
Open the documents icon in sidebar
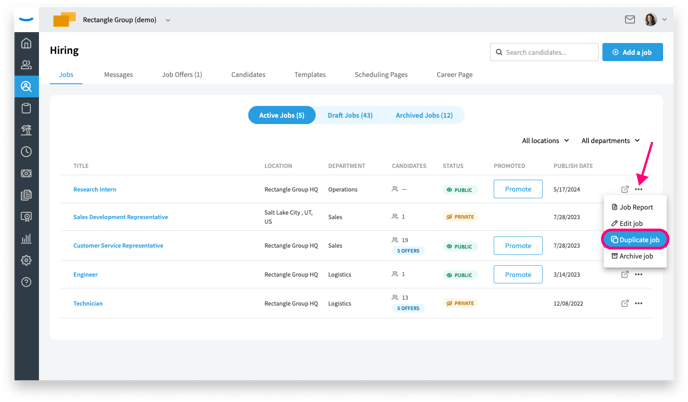click(26, 195)
